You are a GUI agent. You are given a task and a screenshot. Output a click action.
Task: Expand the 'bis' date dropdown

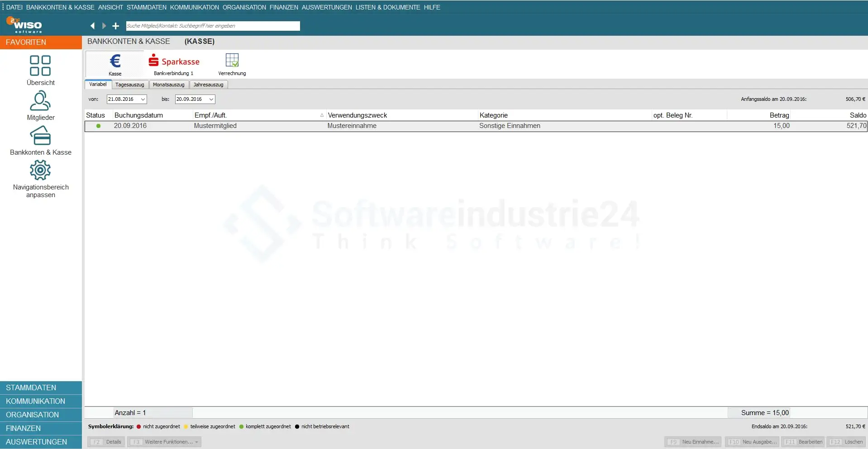click(211, 99)
